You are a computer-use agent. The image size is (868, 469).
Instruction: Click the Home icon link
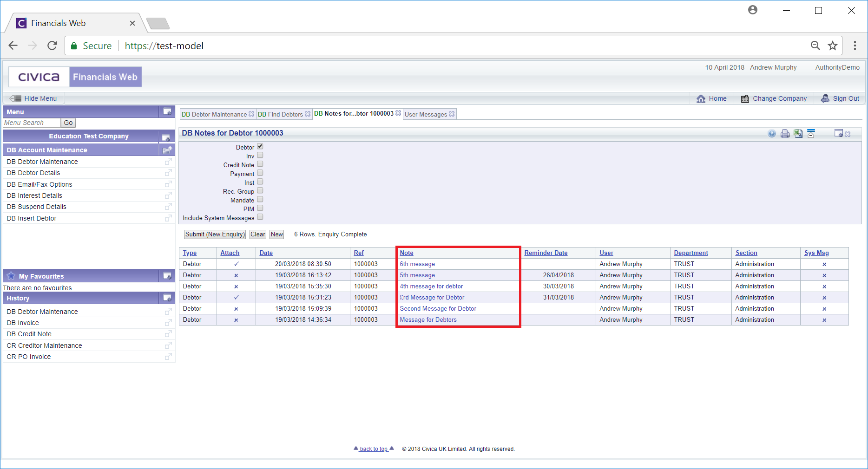(711, 98)
